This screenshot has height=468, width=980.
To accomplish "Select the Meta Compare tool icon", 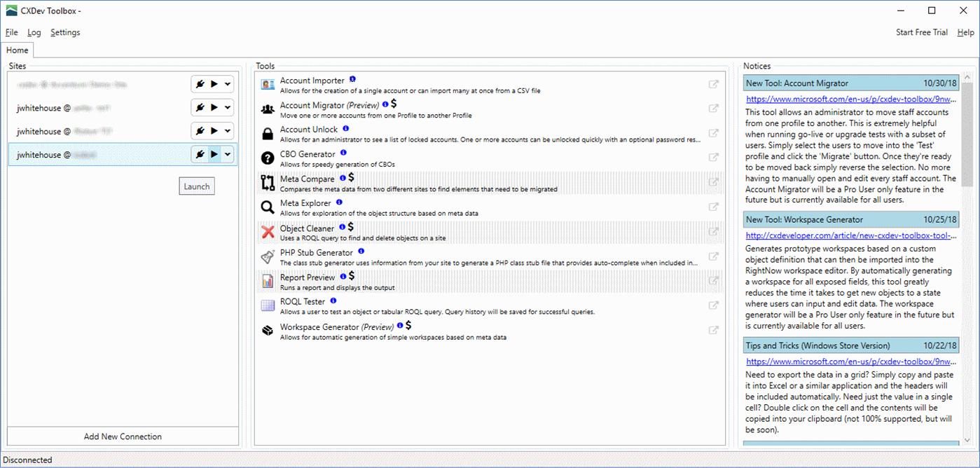I will click(x=267, y=182).
